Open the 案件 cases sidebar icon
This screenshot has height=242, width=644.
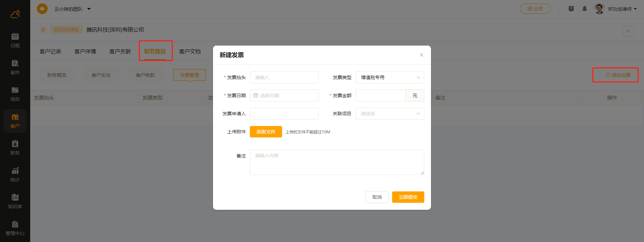[x=15, y=67]
